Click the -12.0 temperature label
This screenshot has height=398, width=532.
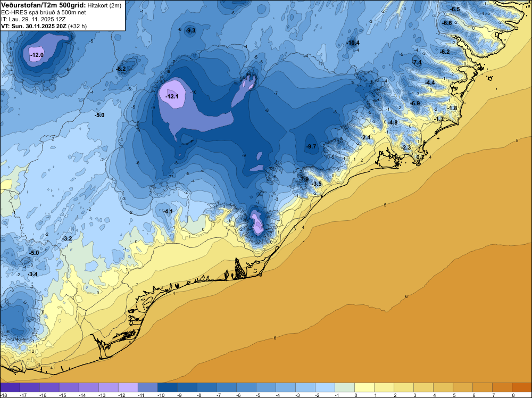click(37, 55)
